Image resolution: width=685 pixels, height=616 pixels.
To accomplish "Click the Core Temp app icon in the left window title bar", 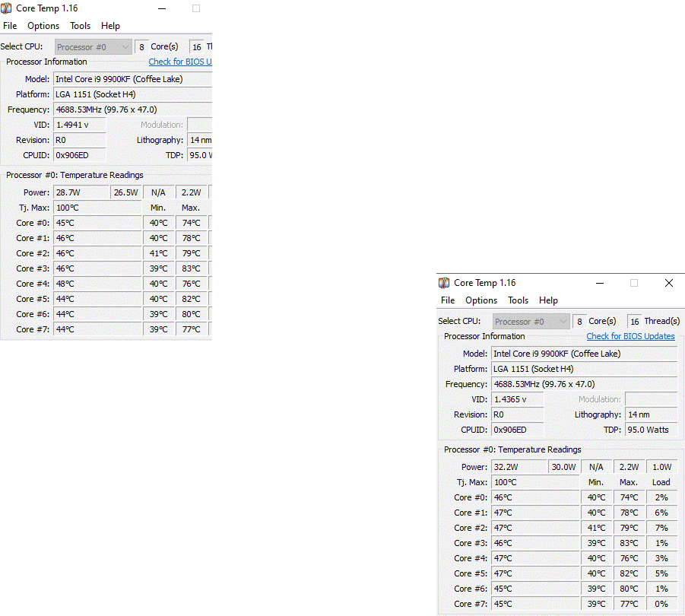I will coord(6,8).
